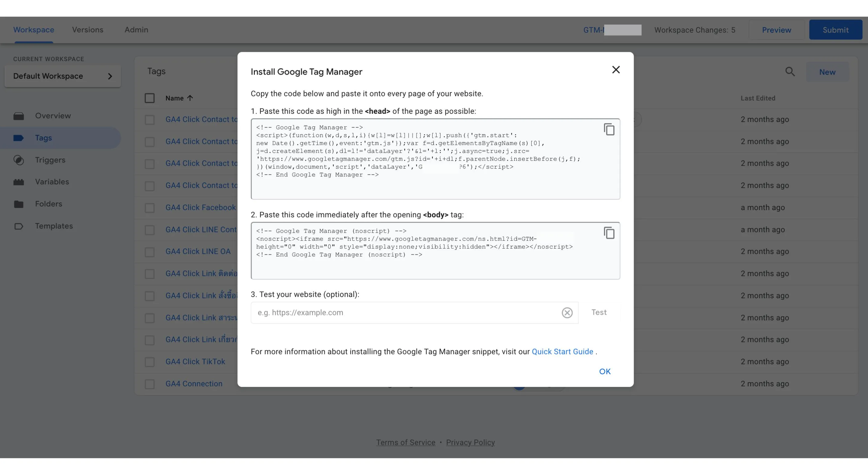
Task: Click inside the body noscript code box
Action: [435, 251]
